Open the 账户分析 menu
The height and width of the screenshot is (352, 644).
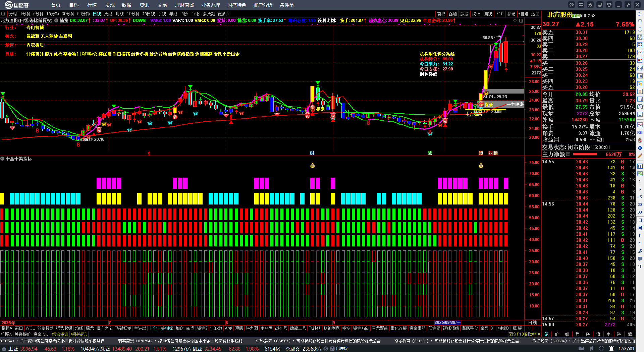pos(263,5)
